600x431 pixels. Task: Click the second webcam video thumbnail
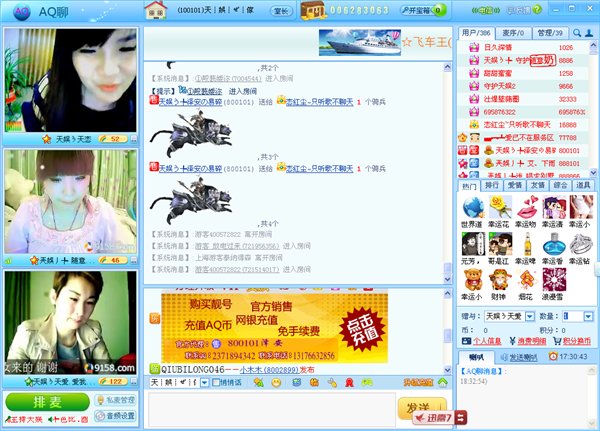click(70, 201)
